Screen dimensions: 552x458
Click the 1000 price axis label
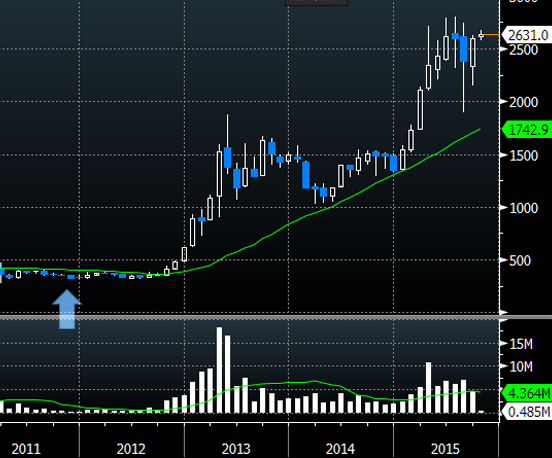coord(524,208)
